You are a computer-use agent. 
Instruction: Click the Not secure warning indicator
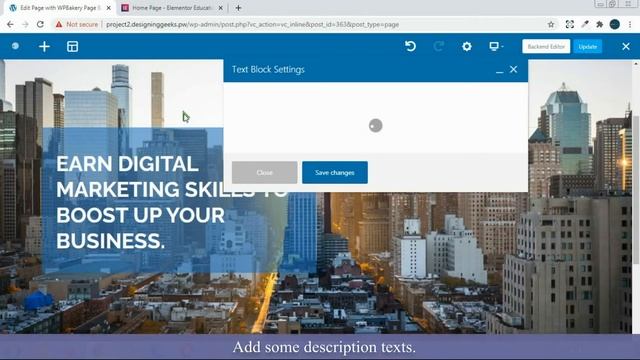(77, 24)
